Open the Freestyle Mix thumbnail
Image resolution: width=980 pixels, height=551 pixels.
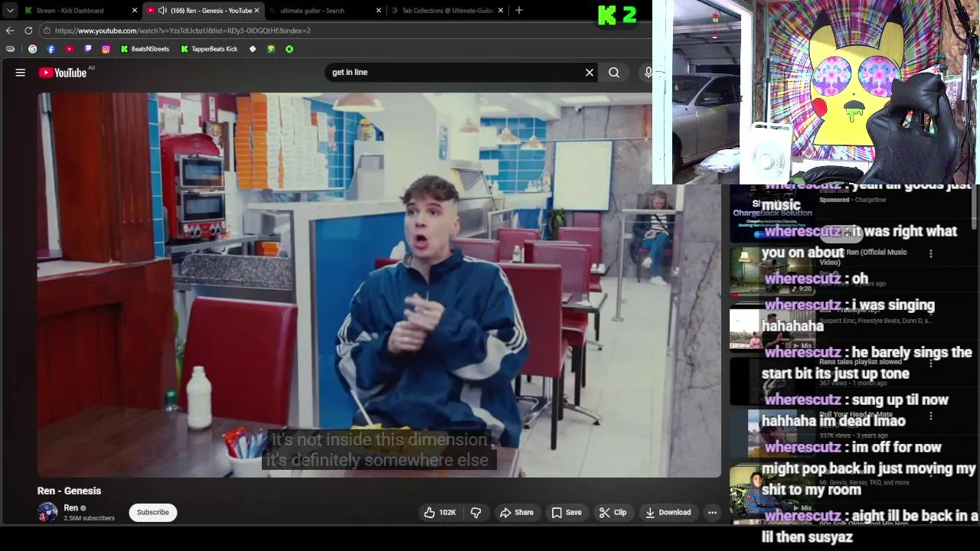pos(772,328)
